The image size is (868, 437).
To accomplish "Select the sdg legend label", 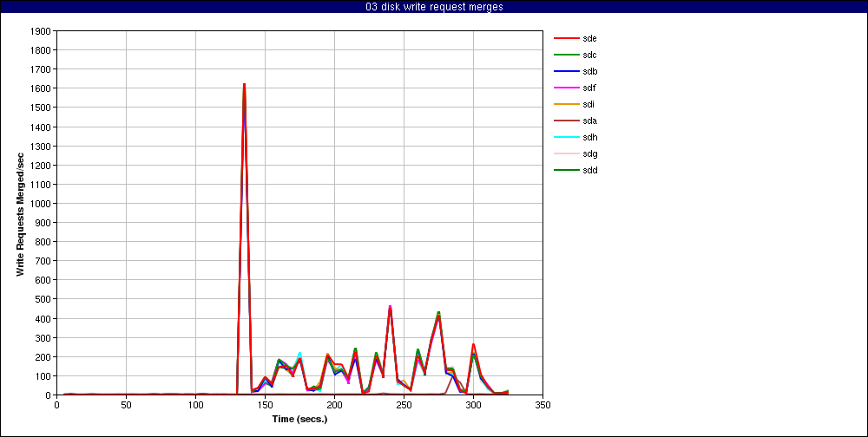I will point(589,153).
